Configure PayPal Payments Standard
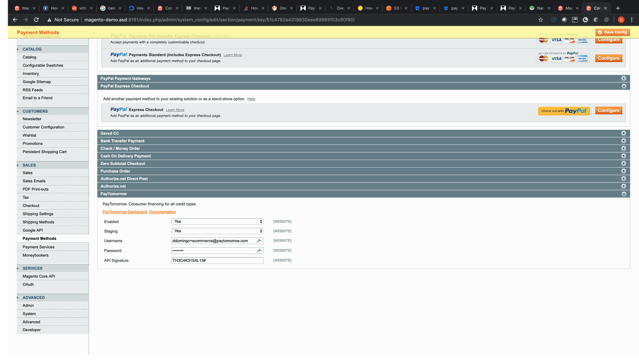The width and height of the screenshot is (639, 364). [x=609, y=58]
